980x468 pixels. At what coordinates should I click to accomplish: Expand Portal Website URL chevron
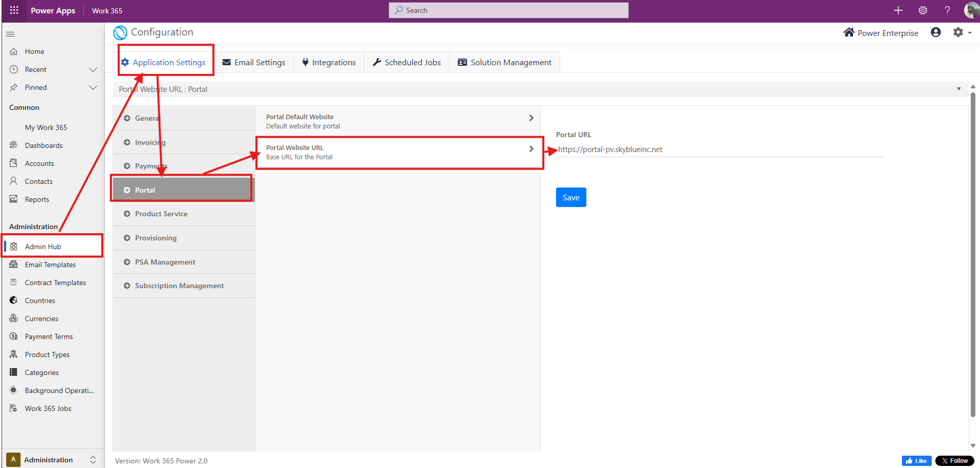click(531, 148)
